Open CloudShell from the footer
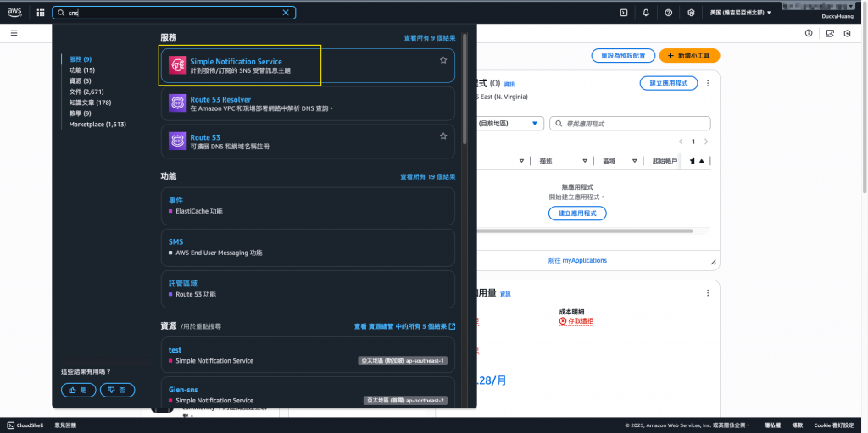Viewport: 868px width, 433px height. pos(23,425)
